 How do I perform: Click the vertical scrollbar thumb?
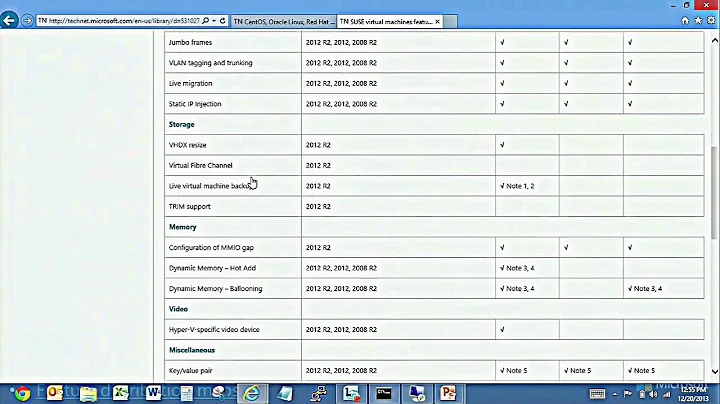pos(714,193)
